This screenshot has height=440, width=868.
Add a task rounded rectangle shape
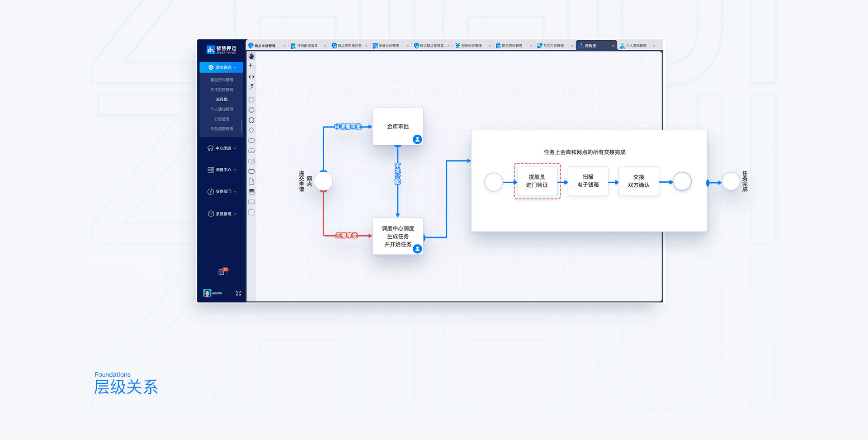coord(251,141)
